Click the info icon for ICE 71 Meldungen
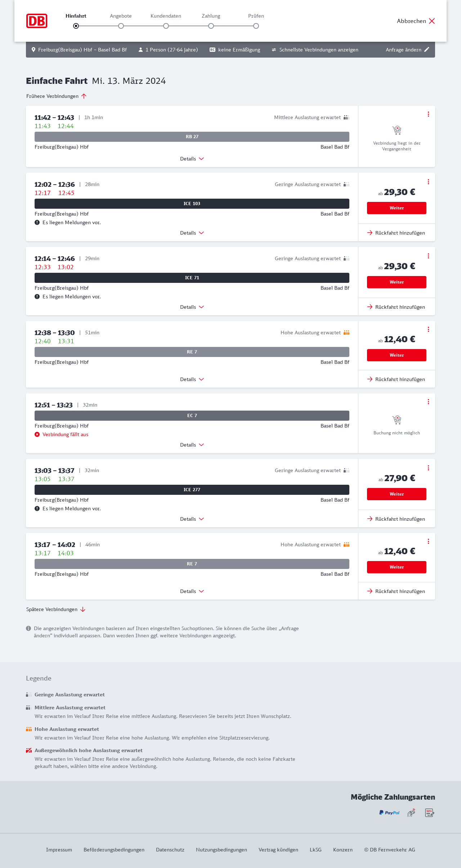This screenshot has height=868, width=461. point(37,297)
